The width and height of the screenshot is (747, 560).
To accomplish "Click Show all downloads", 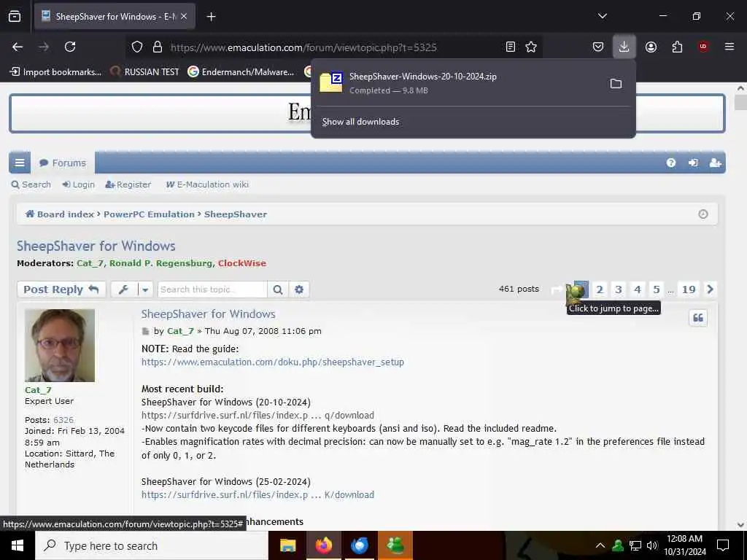I will [x=360, y=122].
